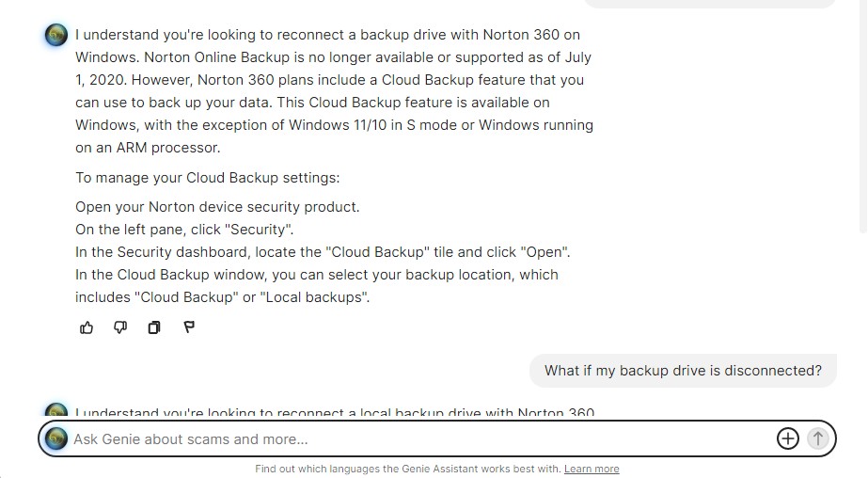Image resolution: width=868 pixels, height=478 pixels.
Task: Flag the response with the report icon
Action: coord(189,327)
